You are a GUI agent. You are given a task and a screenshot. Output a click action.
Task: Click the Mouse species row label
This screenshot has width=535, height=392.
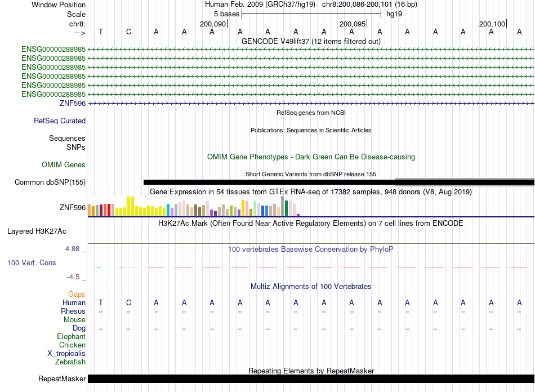point(74,320)
